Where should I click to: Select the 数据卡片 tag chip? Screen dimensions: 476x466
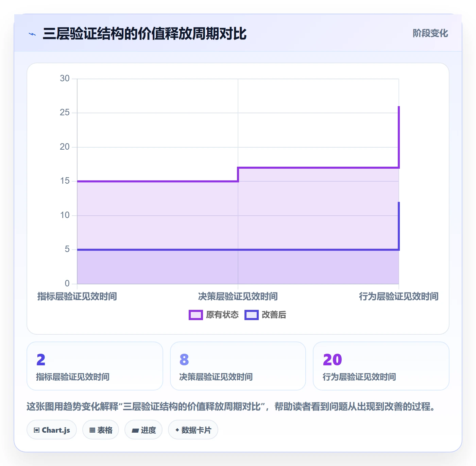click(193, 430)
